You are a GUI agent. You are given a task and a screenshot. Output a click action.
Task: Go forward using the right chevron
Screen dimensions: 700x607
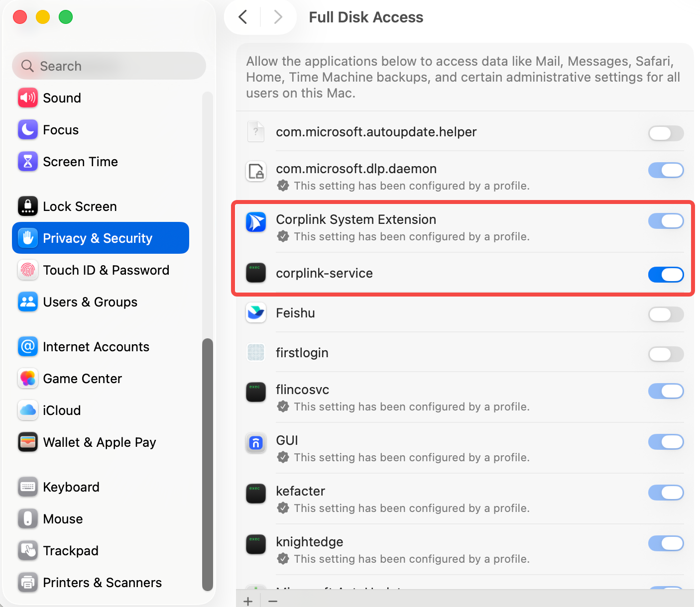278,17
